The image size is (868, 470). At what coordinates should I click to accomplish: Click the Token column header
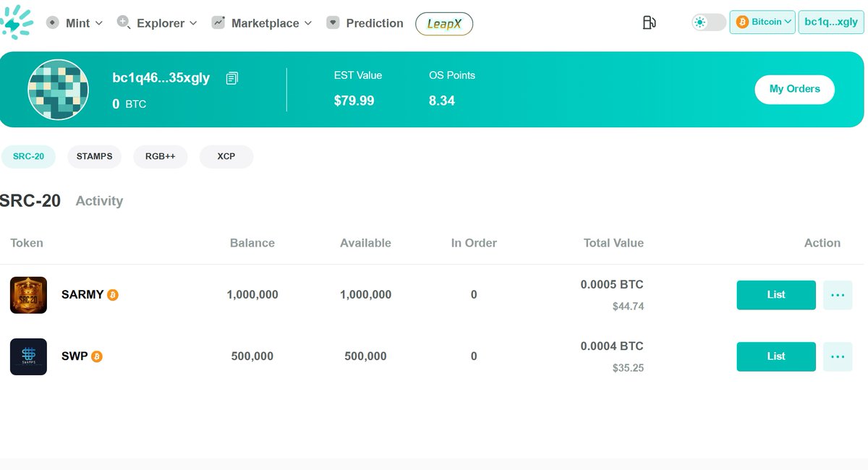click(x=27, y=243)
